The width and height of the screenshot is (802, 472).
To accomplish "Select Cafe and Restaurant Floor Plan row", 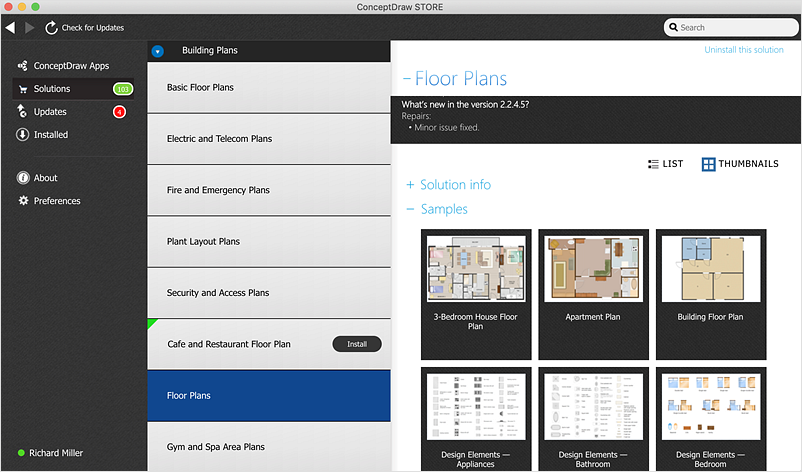I will point(269,344).
